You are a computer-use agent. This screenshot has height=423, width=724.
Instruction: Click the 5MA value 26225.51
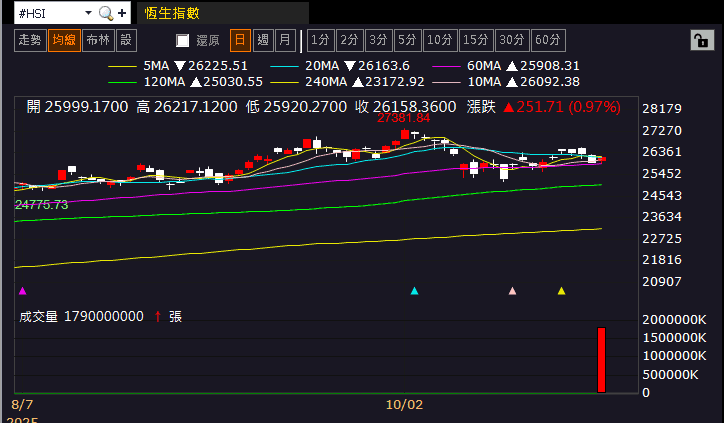pyautogui.click(x=217, y=66)
